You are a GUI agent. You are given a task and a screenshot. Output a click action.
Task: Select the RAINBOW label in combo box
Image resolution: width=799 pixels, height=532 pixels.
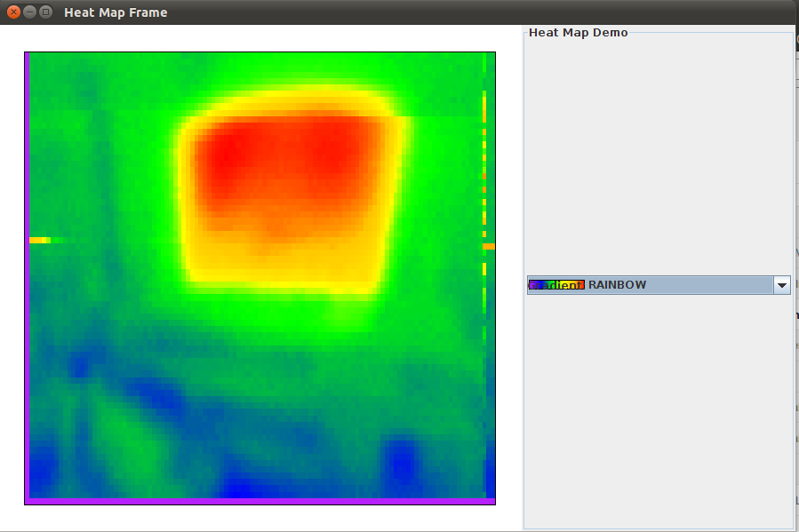617,285
